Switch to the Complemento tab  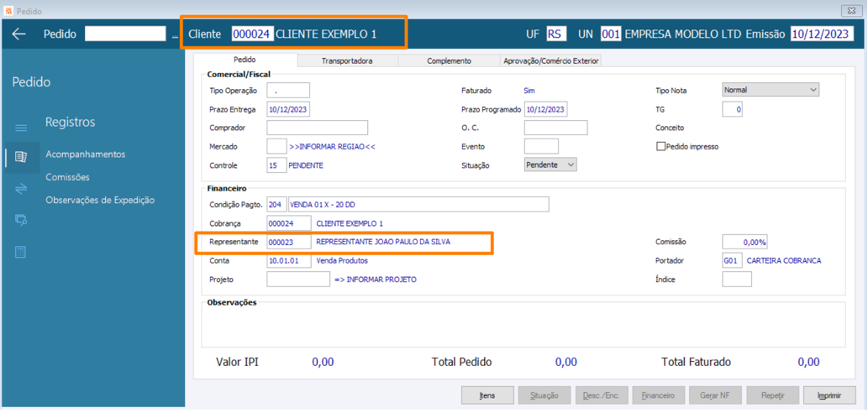(x=449, y=60)
